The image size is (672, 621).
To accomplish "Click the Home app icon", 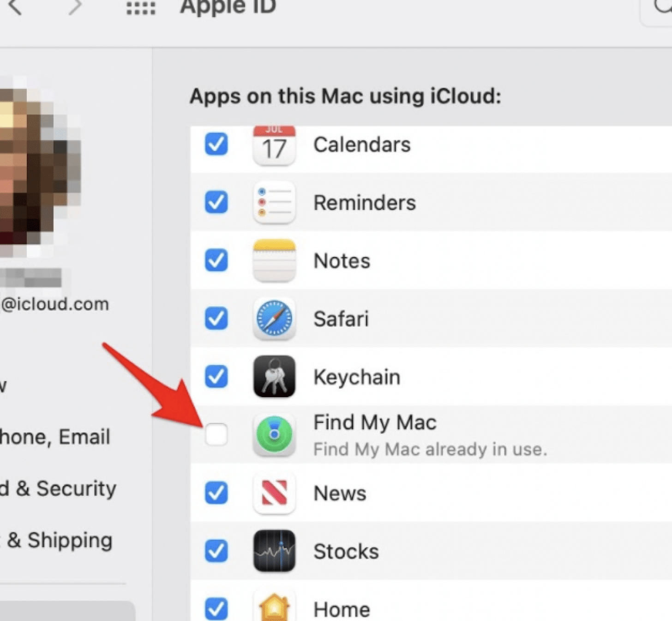I will pos(274,607).
